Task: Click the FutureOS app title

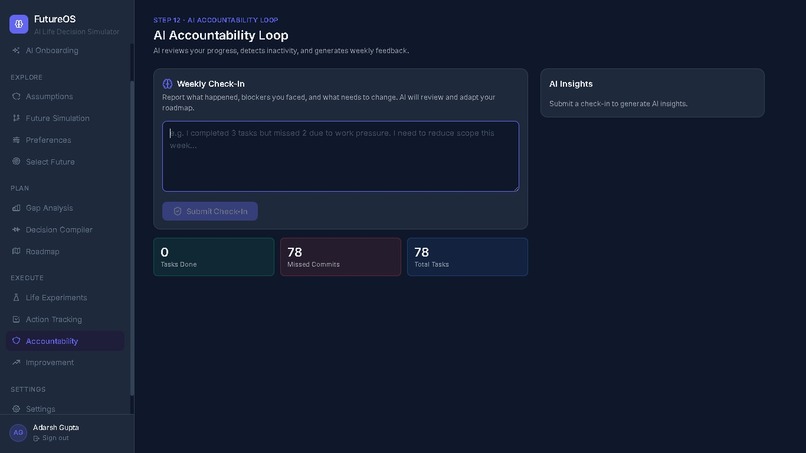Action: [54, 19]
